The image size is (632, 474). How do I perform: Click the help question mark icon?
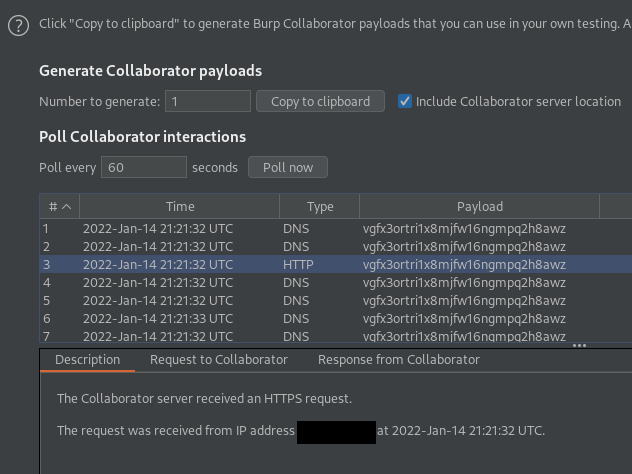click(x=19, y=26)
